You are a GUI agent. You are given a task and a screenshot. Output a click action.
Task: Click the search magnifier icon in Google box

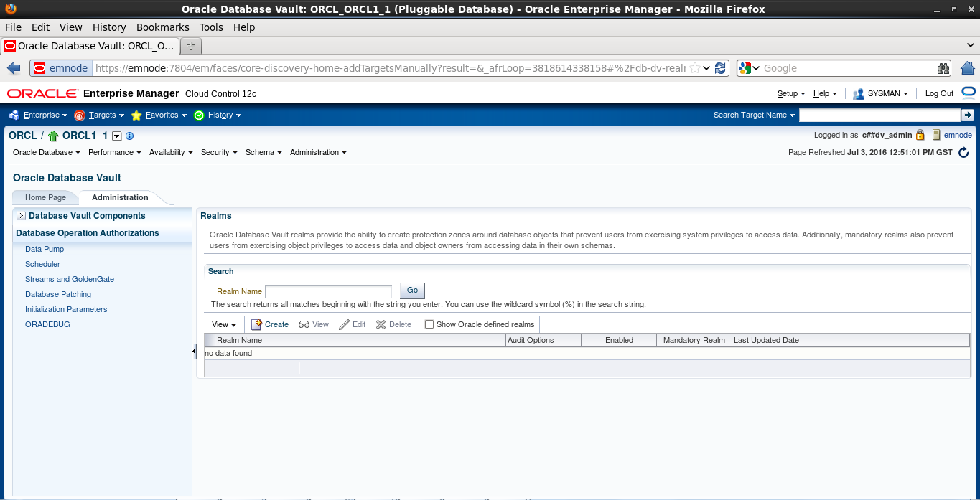[x=943, y=68]
